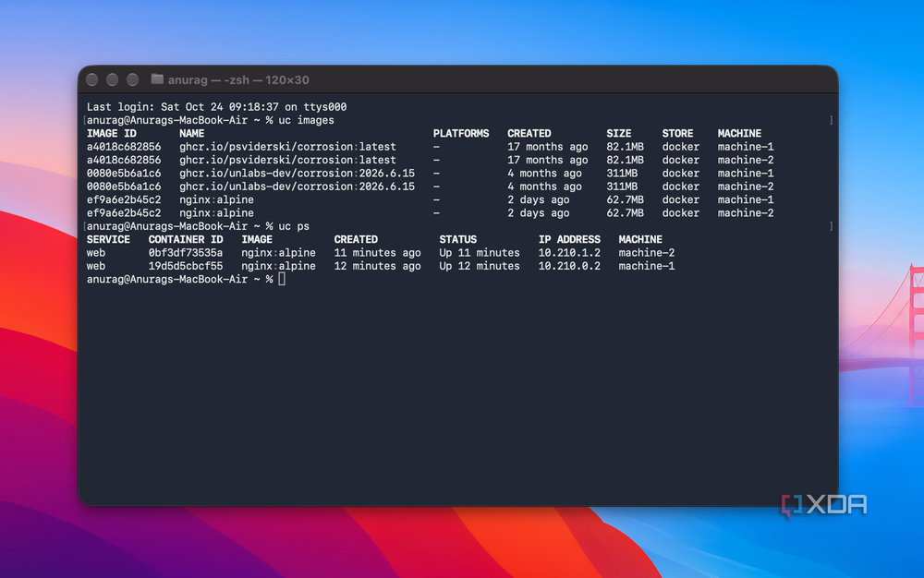This screenshot has width=924, height=578.
Task: Click "nginx:alpine" in the images table machine-2 row
Action: pyautogui.click(x=217, y=213)
